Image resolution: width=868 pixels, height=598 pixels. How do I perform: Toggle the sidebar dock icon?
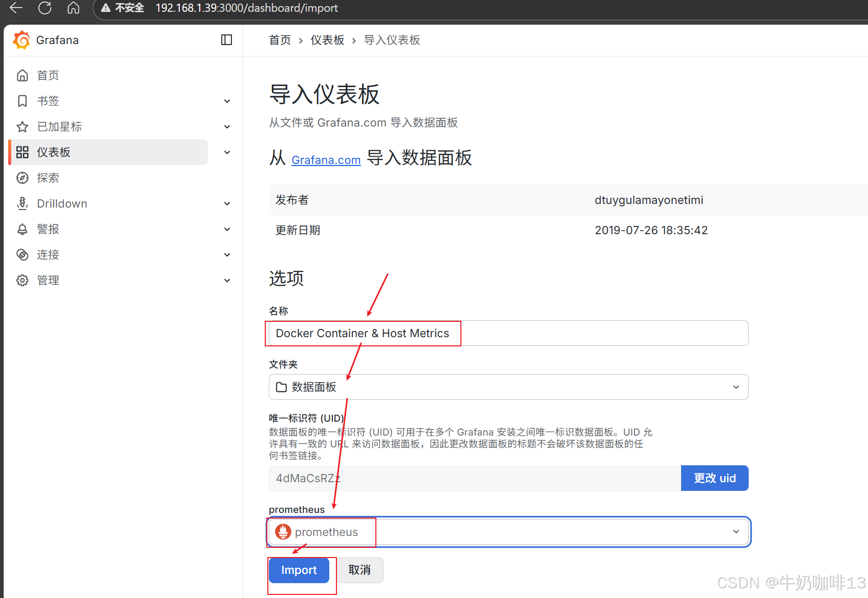(x=226, y=40)
